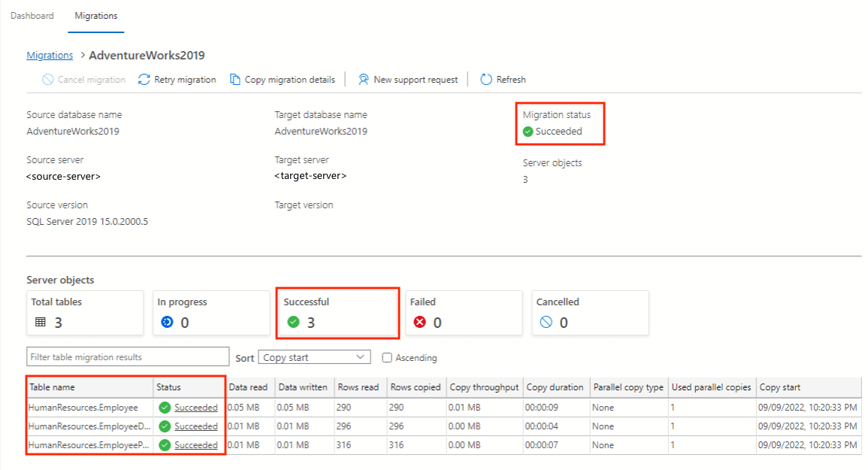Open Succeeded status link for HumanResources.Employee
The image size is (868, 470).
[196, 408]
